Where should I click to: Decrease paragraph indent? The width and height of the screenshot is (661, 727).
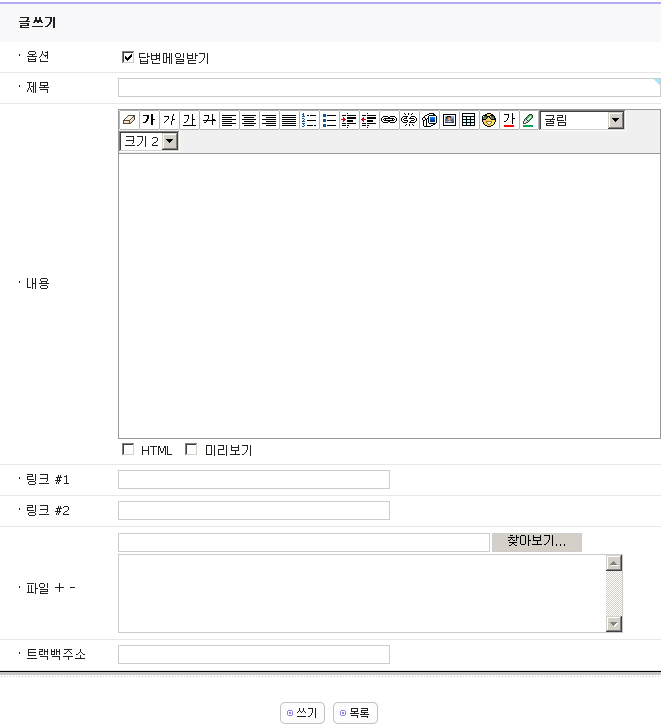click(x=369, y=120)
